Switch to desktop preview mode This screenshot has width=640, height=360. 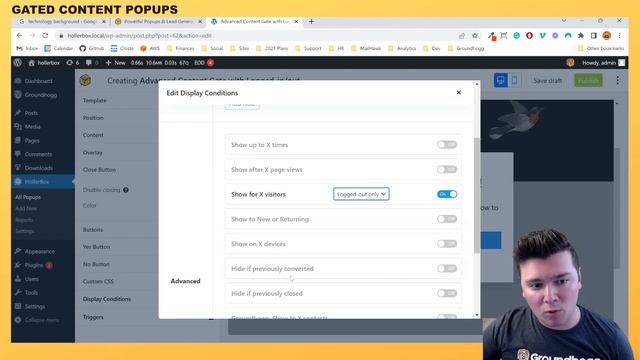(x=501, y=80)
